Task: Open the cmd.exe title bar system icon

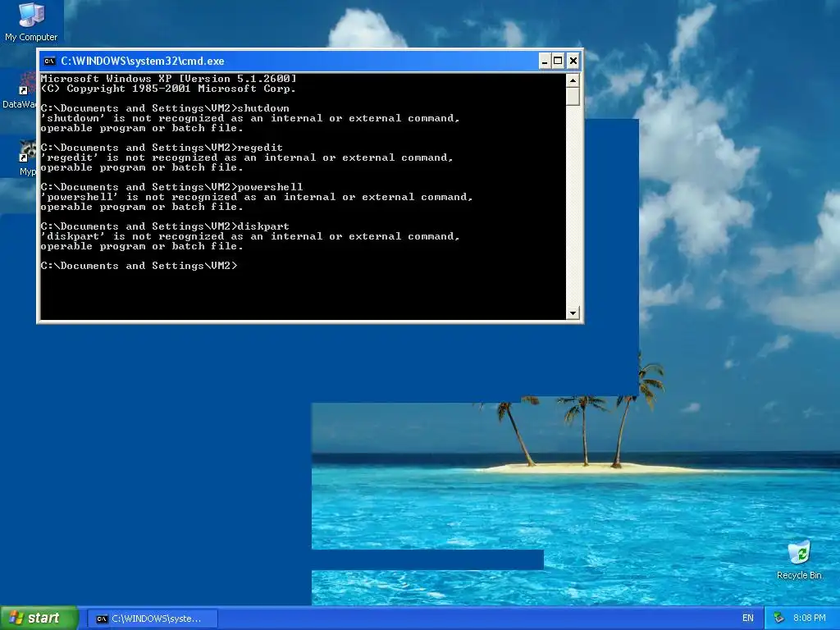Action: (x=49, y=61)
